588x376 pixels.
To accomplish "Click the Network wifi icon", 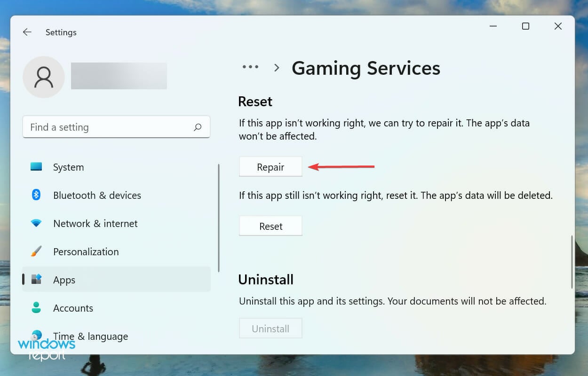I will (36, 223).
